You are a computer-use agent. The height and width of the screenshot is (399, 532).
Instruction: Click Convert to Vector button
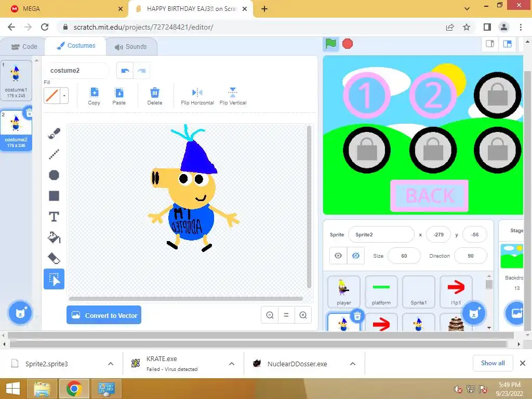click(104, 315)
